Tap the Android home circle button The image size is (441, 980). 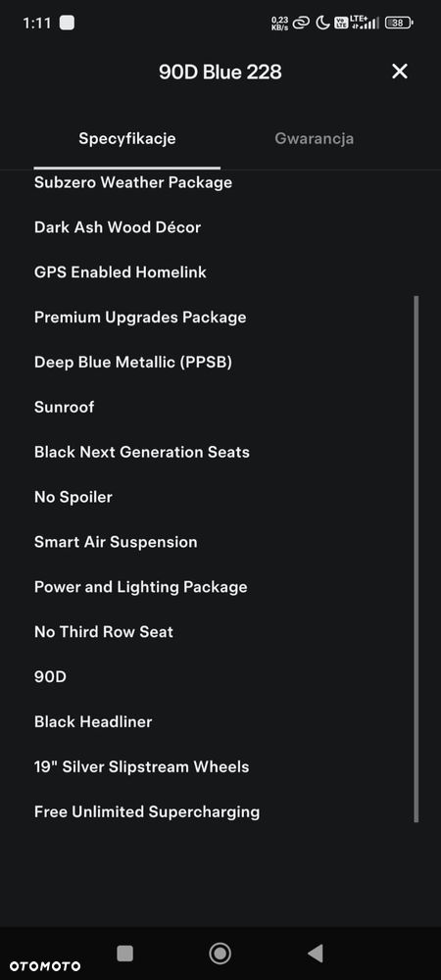click(x=220, y=954)
